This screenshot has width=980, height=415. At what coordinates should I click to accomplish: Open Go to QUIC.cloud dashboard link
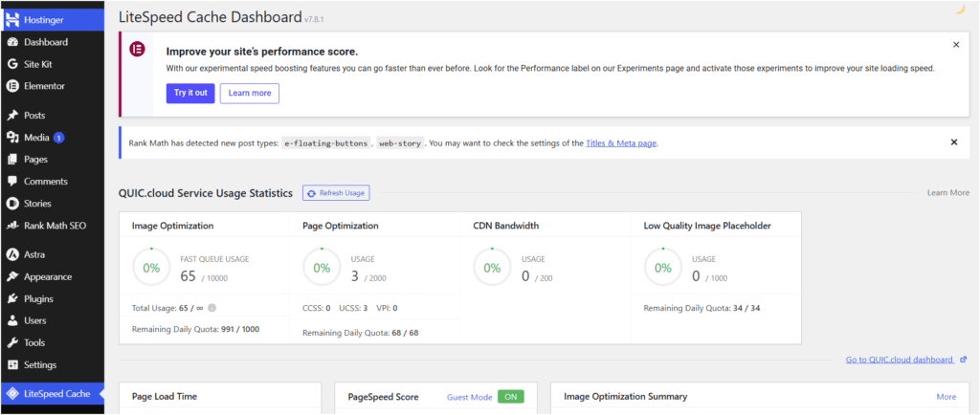(x=900, y=360)
